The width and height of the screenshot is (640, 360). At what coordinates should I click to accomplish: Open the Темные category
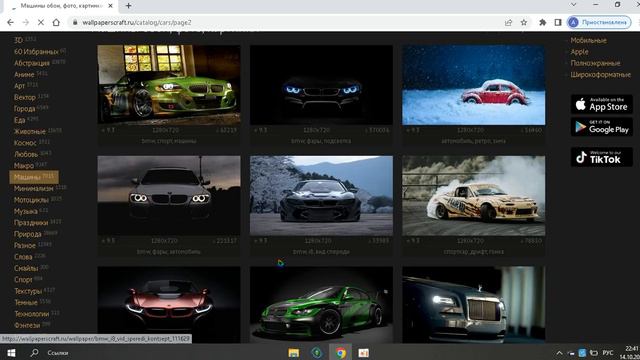(x=26, y=302)
